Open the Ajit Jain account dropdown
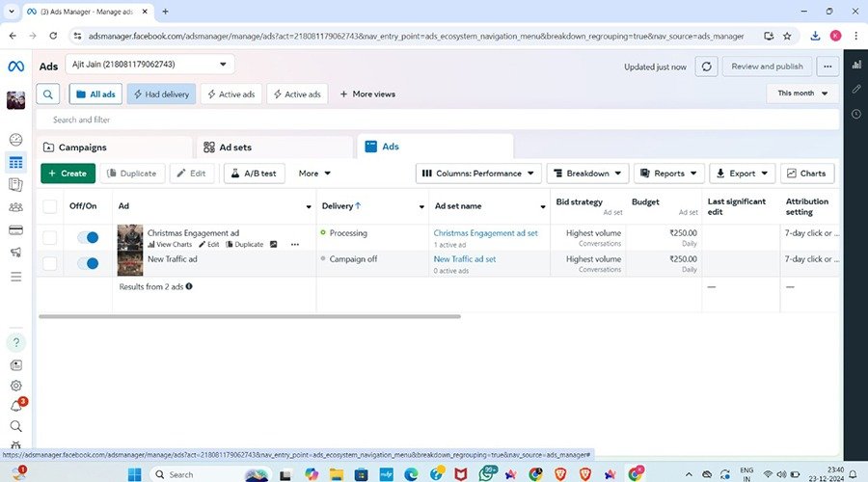The width and height of the screenshot is (868, 482). [x=150, y=65]
